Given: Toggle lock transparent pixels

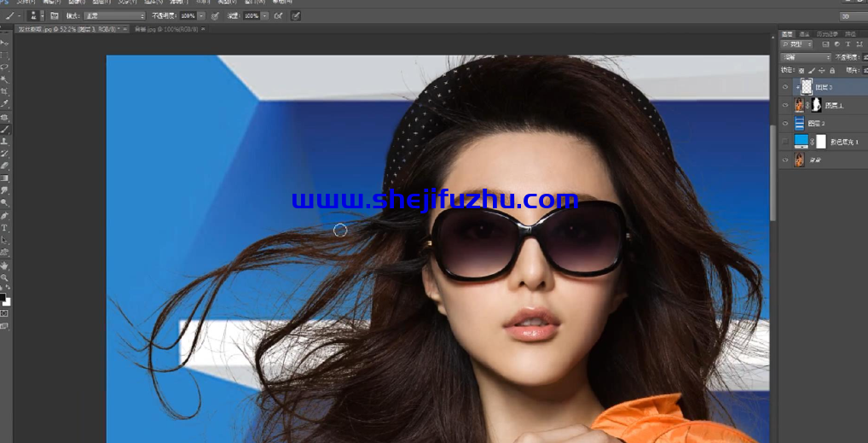Looking at the screenshot, I should (801, 70).
